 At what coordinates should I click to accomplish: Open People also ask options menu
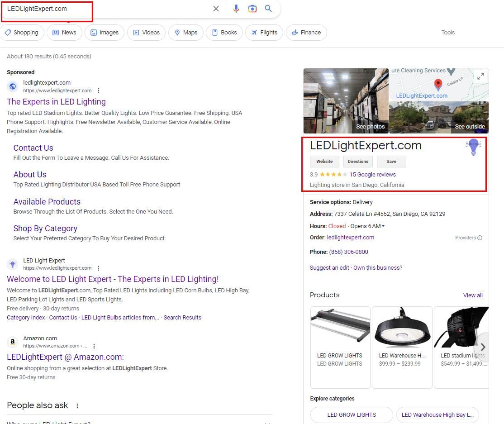(x=77, y=406)
